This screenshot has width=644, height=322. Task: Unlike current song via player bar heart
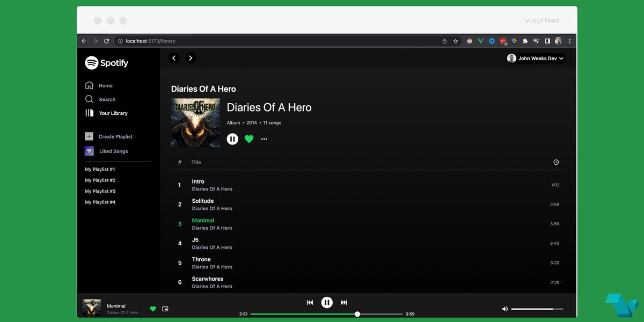[x=153, y=309]
